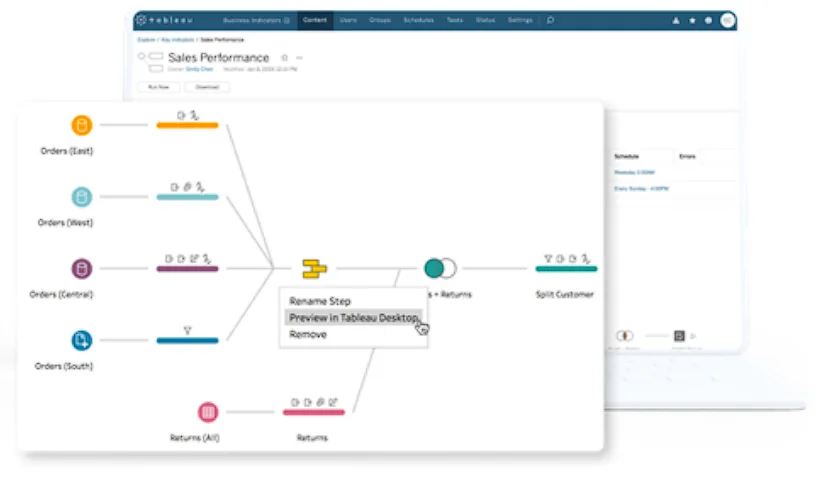The width and height of the screenshot is (833, 478).
Task: Select the light-blue clean step for Orders (West)
Action: coord(188,197)
